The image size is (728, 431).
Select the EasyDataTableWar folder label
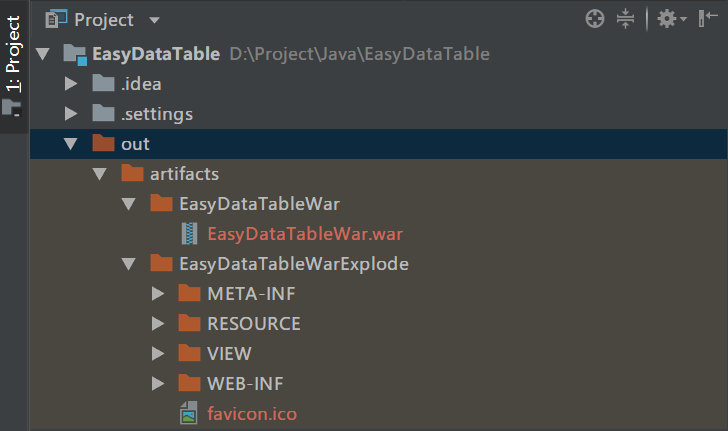[259, 204]
